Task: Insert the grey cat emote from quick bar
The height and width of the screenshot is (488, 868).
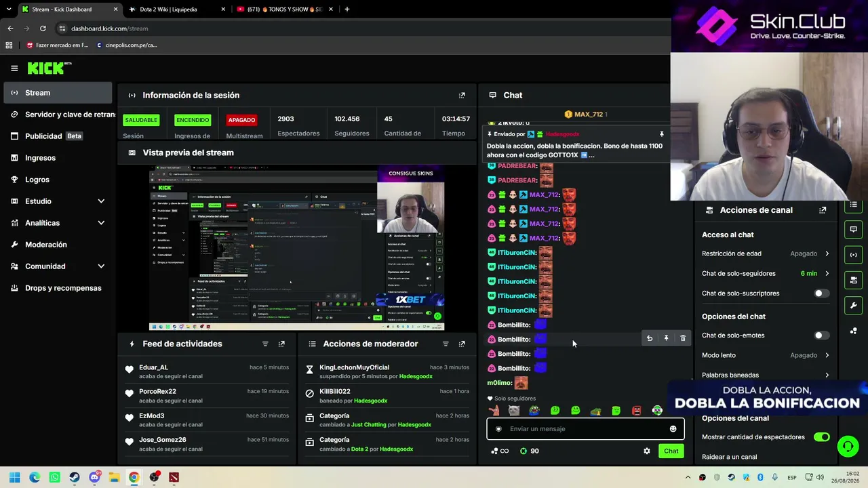Action: 514,411
